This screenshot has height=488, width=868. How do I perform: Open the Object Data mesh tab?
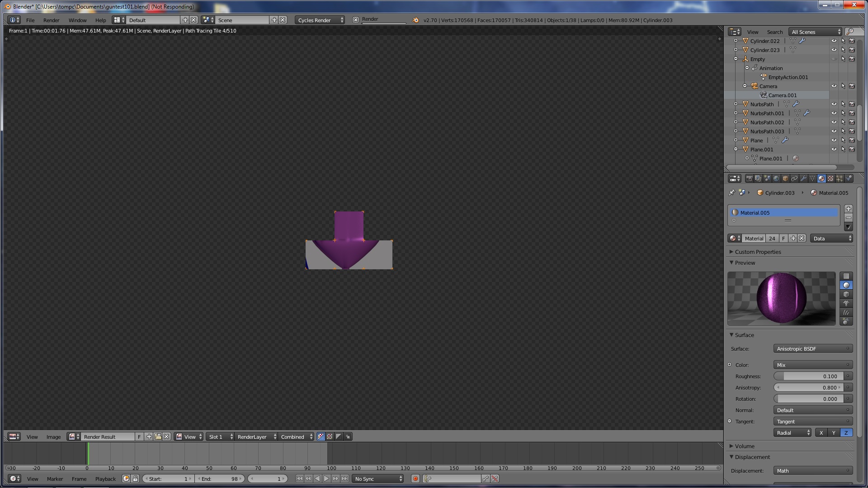[812, 178]
